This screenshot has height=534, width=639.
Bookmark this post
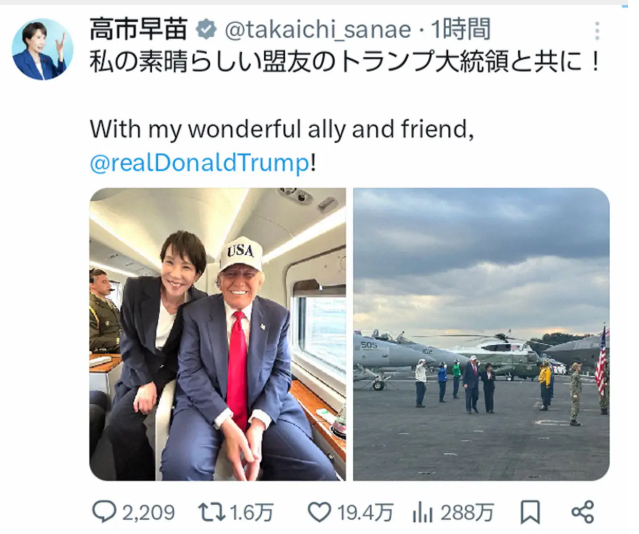click(530, 512)
